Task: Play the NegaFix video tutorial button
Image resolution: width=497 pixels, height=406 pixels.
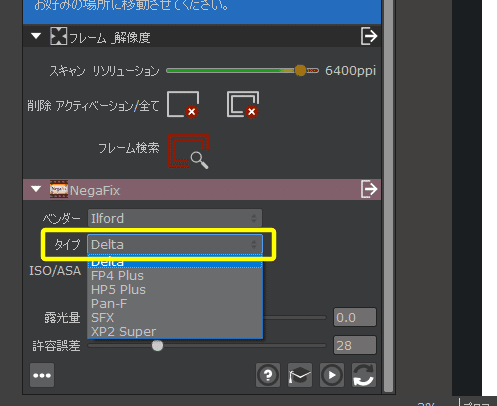Action: [332, 375]
